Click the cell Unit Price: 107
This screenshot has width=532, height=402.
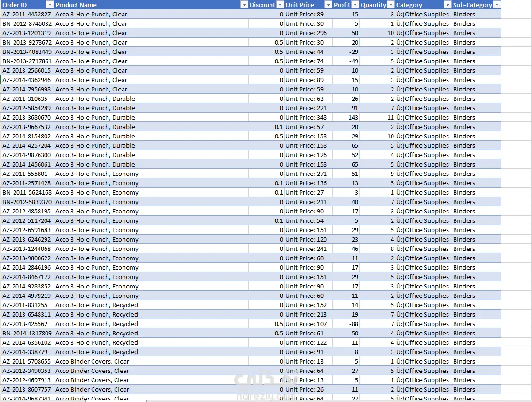308,324
